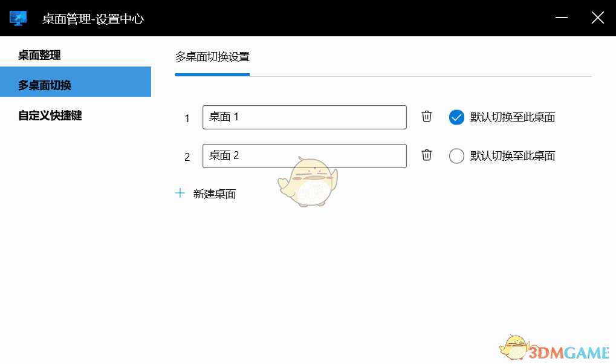Delete 桌面 1 using its trash icon
The height and width of the screenshot is (364, 616).
click(426, 117)
